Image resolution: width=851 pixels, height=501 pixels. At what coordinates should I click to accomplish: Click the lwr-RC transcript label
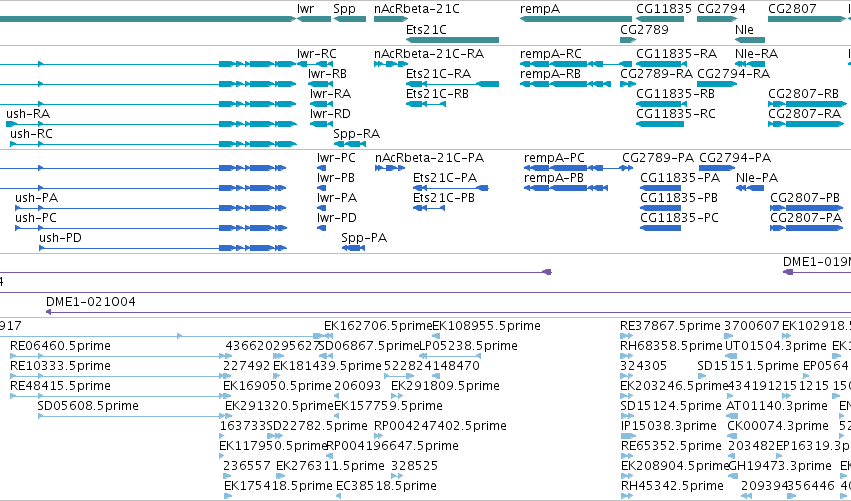tap(316, 54)
